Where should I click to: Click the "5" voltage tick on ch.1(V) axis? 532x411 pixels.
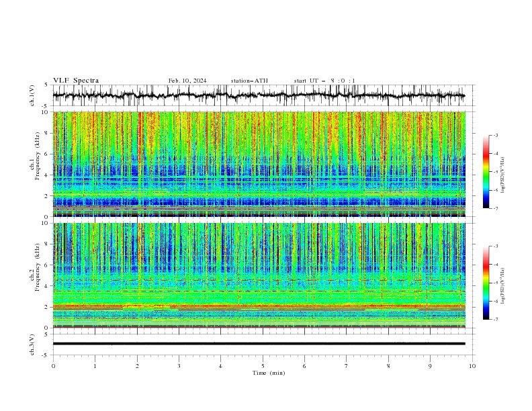(46, 85)
